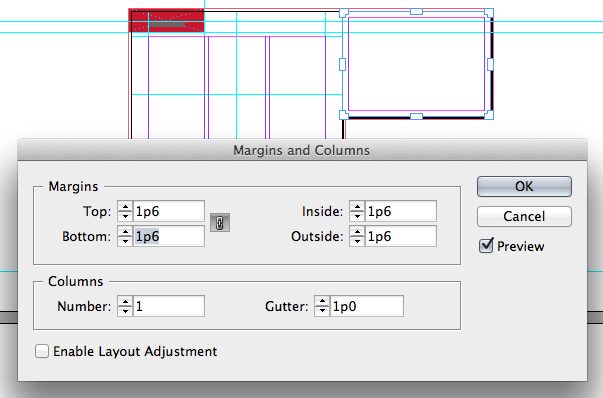Click the Outside margin stepper arrows
Image resolution: width=603 pixels, height=398 pixels.
tap(357, 236)
